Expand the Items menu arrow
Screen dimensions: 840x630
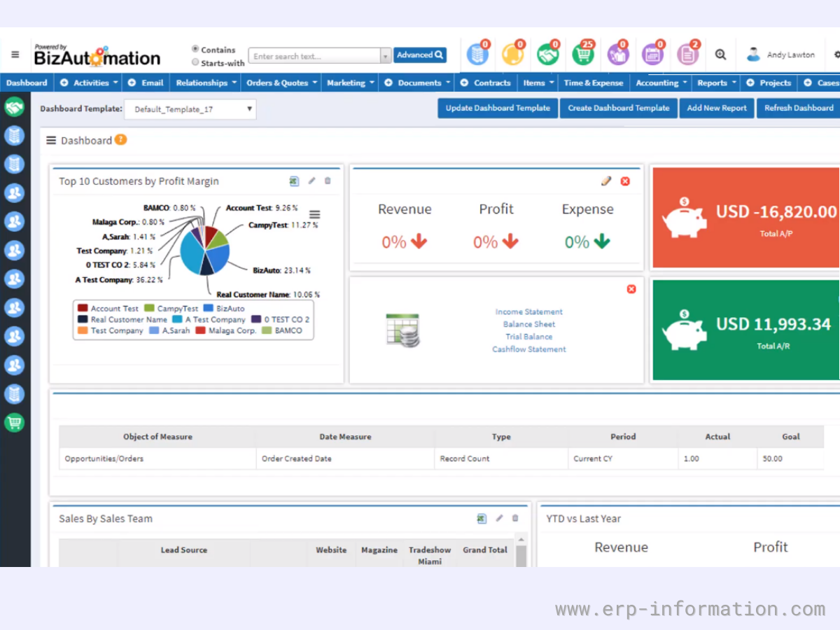coord(552,83)
